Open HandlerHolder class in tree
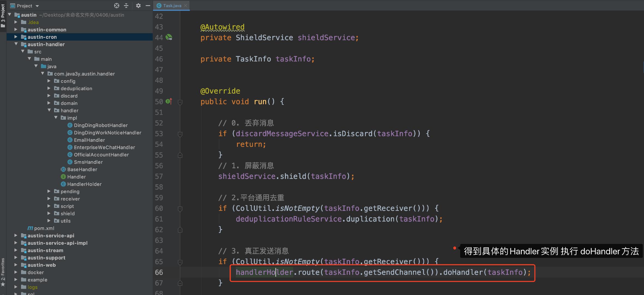 [x=84, y=184]
